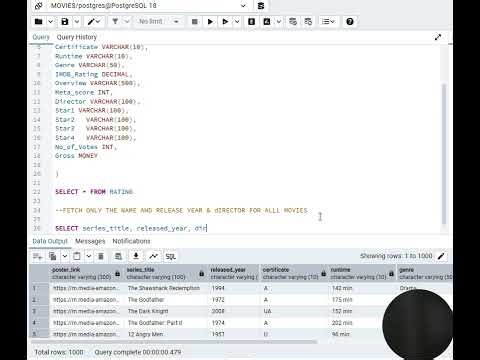The image size is (480, 360).
Task: Click the new query tool database icon
Action: point(261,6)
